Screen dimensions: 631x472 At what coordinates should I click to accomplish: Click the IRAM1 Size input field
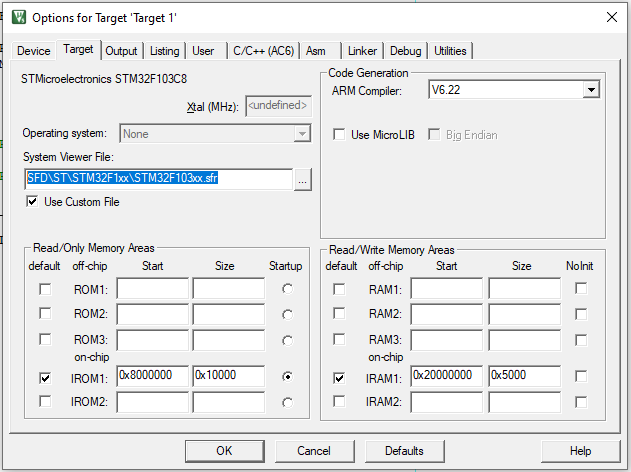pos(523,376)
